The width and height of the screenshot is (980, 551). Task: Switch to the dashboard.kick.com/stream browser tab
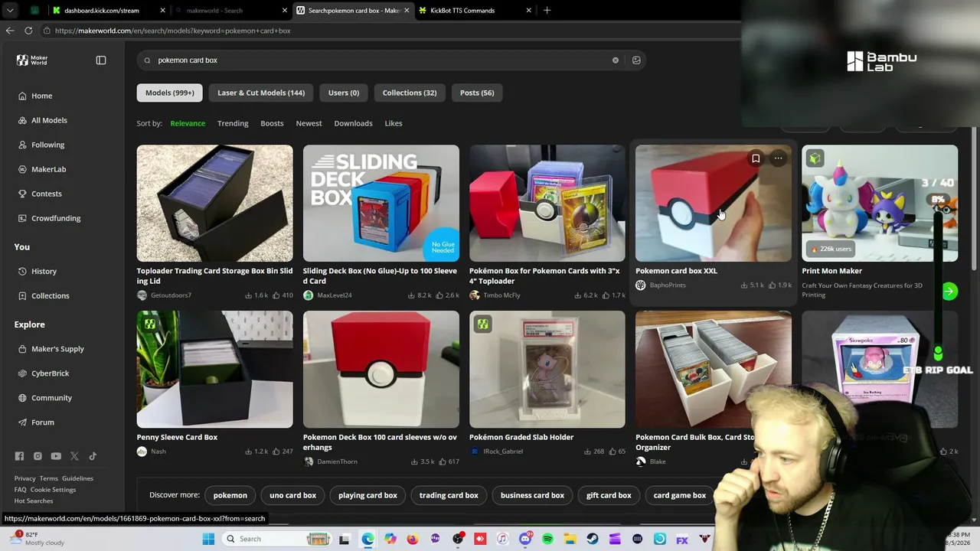point(107,11)
